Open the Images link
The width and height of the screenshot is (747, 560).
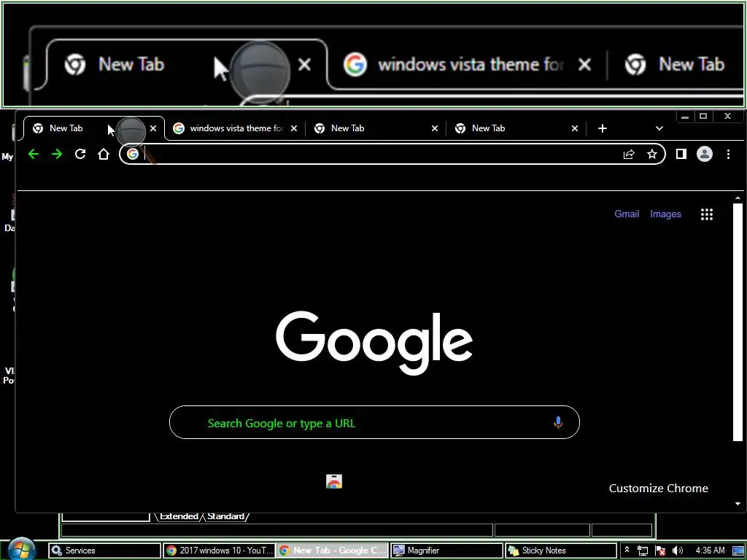[665, 214]
